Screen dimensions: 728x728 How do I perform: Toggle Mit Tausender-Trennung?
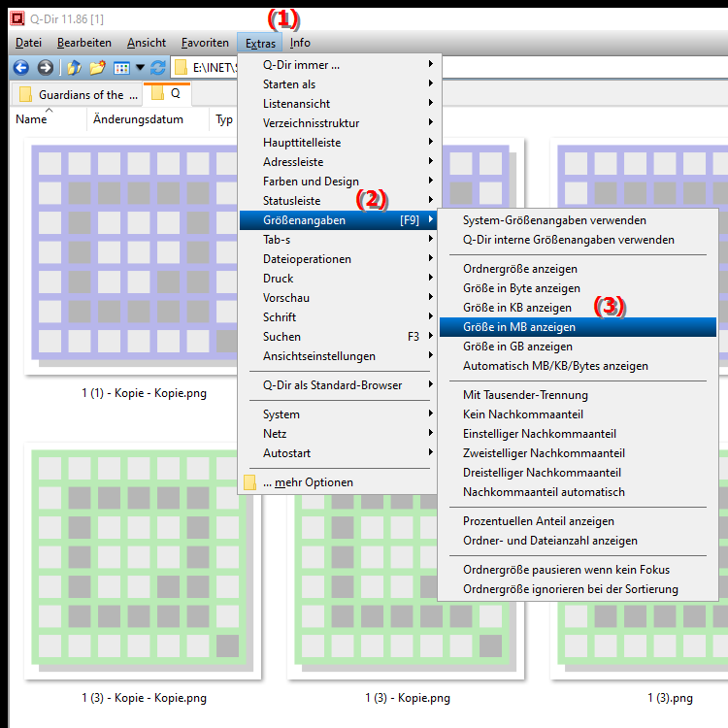[578, 395]
